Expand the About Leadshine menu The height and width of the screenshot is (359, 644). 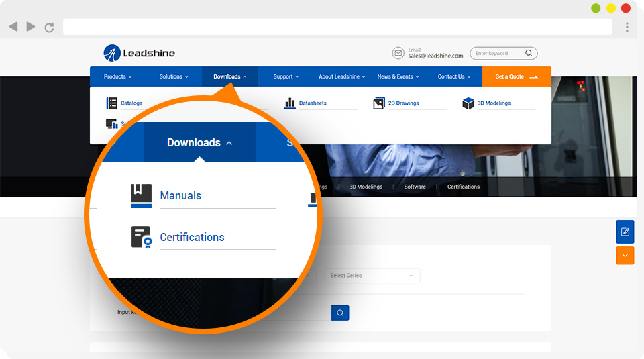[x=342, y=76]
